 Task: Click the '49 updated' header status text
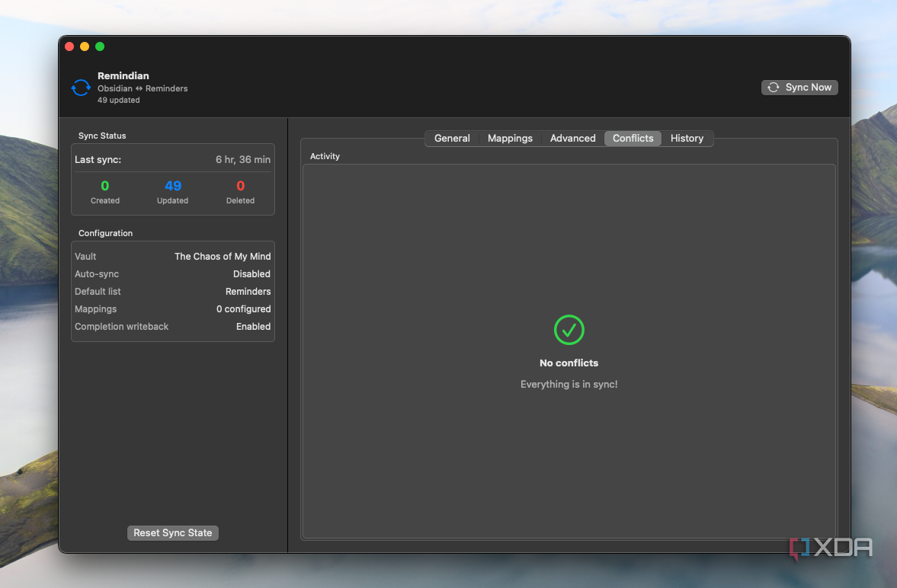118,100
